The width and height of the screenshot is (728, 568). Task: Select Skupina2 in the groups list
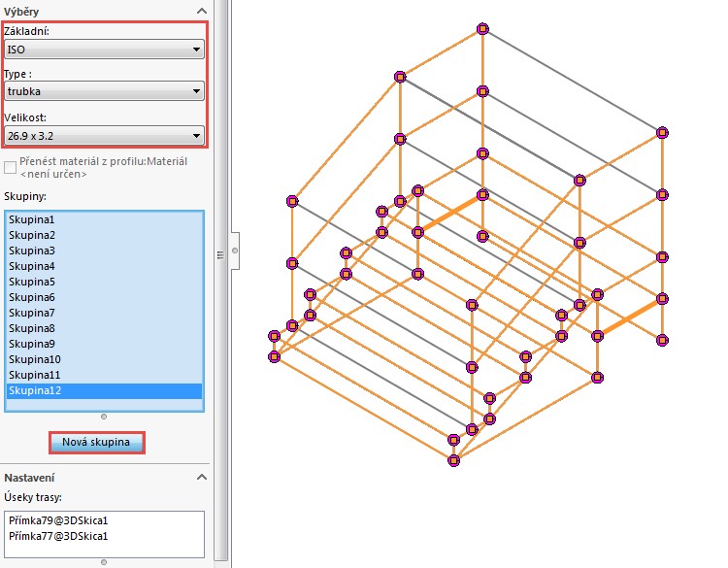(x=104, y=235)
